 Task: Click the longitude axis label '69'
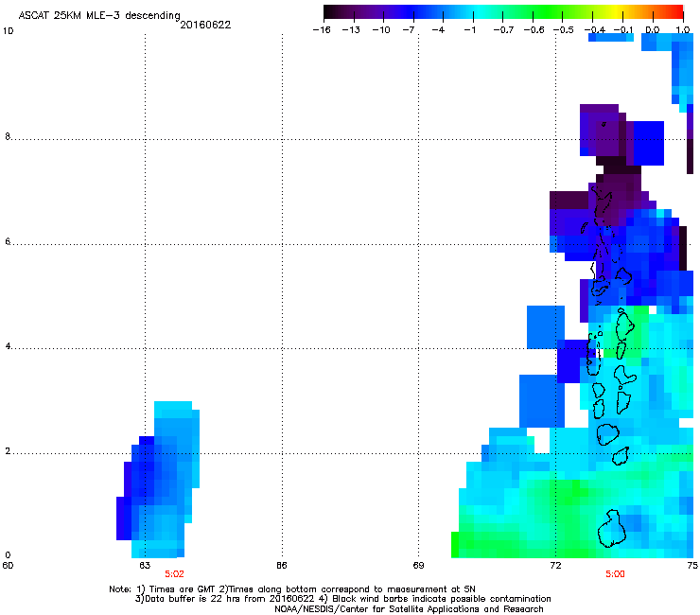click(418, 566)
